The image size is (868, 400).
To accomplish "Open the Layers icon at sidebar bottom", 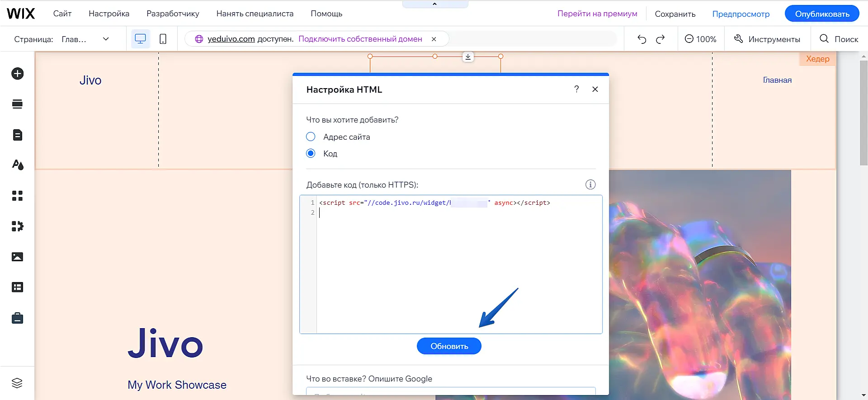I will pos(17,383).
